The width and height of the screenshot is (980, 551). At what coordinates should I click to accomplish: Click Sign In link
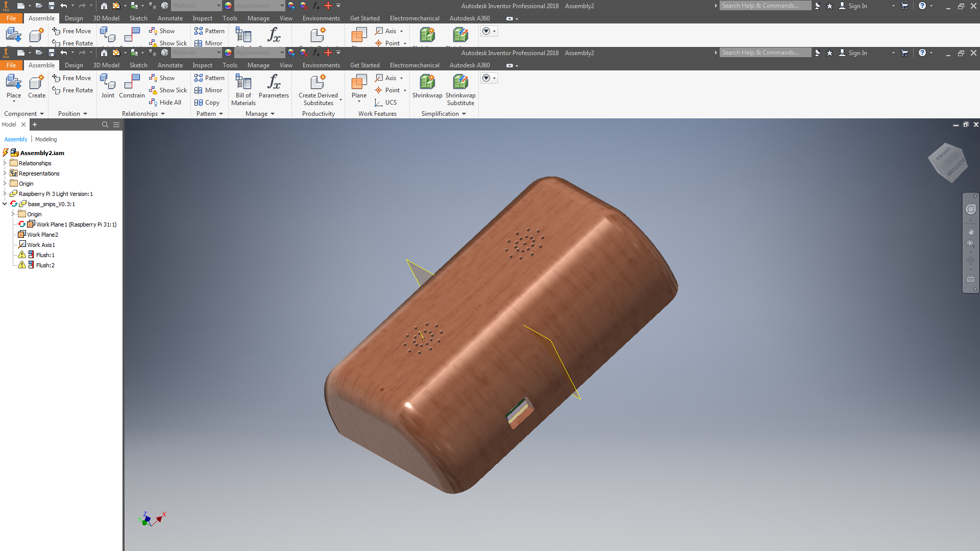[x=857, y=53]
